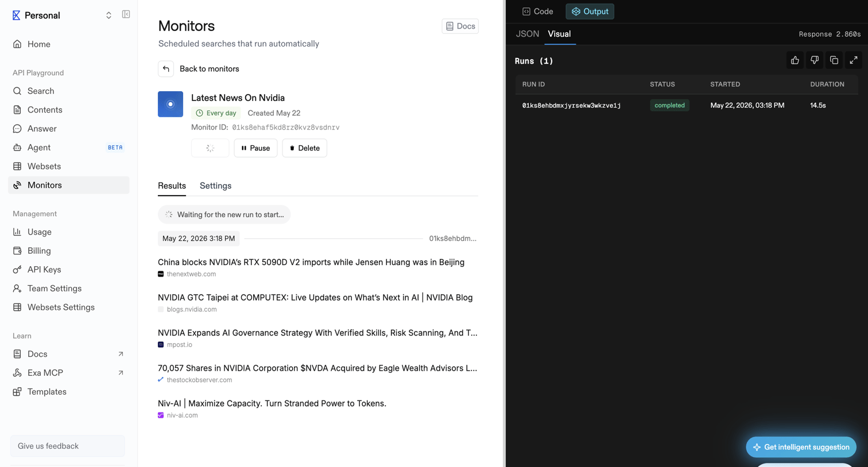Viewport: 868px width, 467px height.
Task: Click the run ID 01ks8ehbdmxjyrsekw3wkzve1j
Action: tap(572, 106)
